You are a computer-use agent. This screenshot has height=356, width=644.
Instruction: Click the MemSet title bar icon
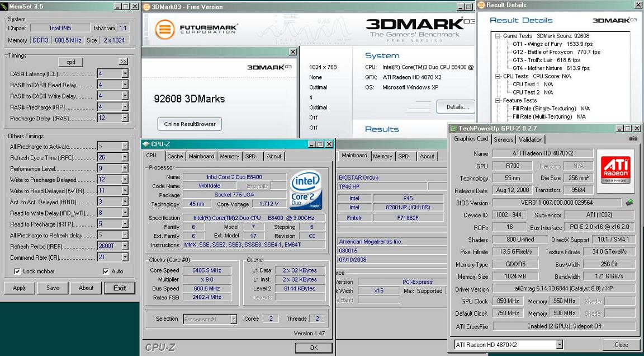[5, 6]
